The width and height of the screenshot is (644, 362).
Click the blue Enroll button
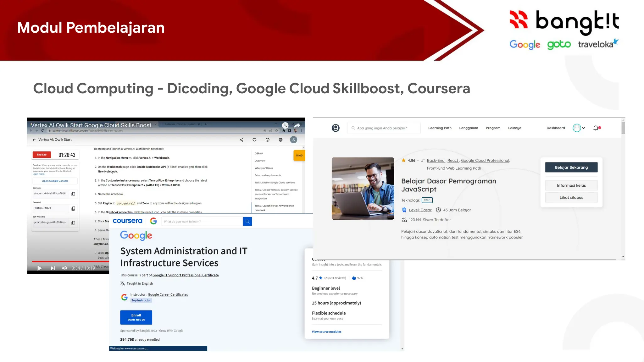pyautogui.click(x=136, y=317)
